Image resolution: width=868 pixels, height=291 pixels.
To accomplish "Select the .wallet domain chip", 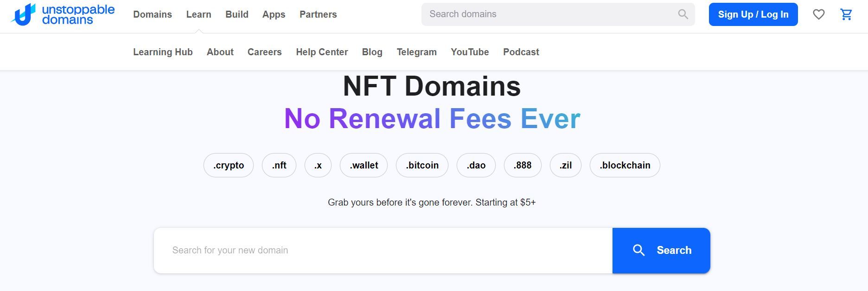I will [x=364, y=165].
